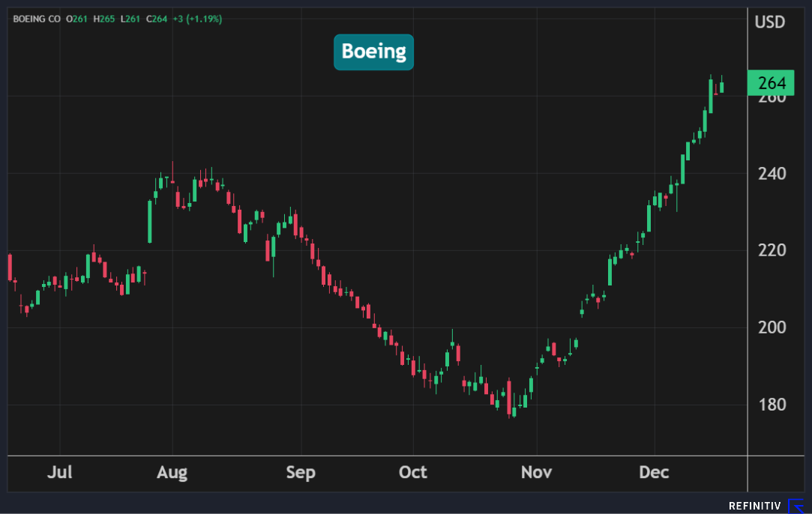Click the Oct label on time axis
The width and height of the screenshot is (812, 514).
pos(413,473)
